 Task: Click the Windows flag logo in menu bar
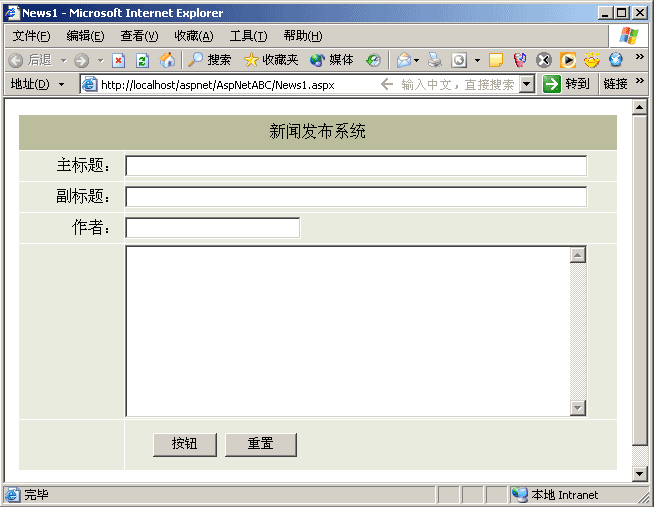[x=629, y=36]
